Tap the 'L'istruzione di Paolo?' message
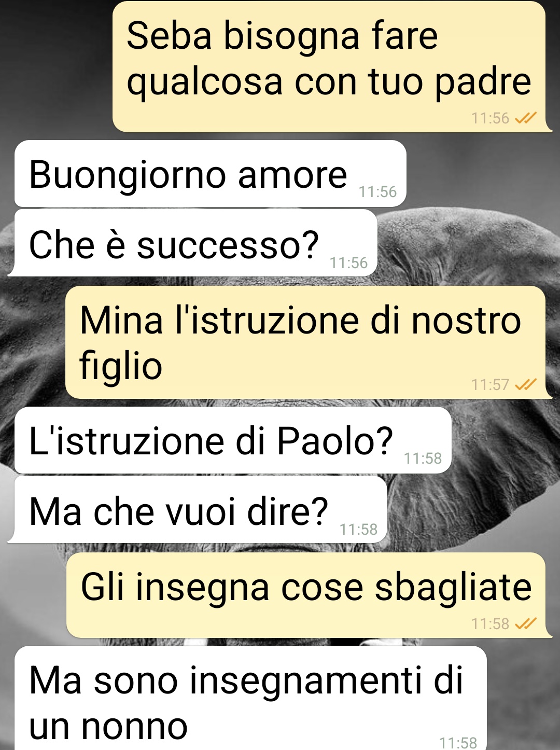The image size is (560, 750). click(233, 440)
